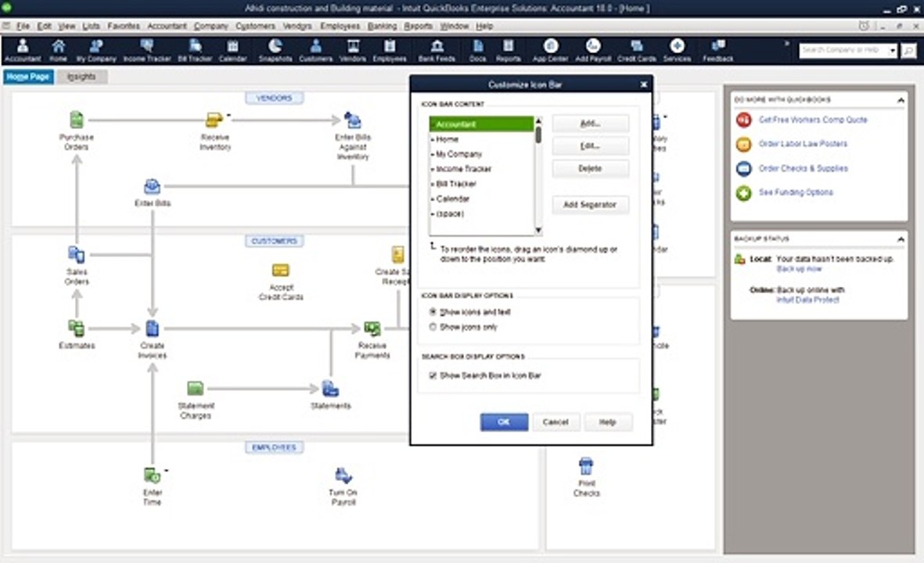Open My Company toolbar icon
924x563 pixels.
coord(96,50)
